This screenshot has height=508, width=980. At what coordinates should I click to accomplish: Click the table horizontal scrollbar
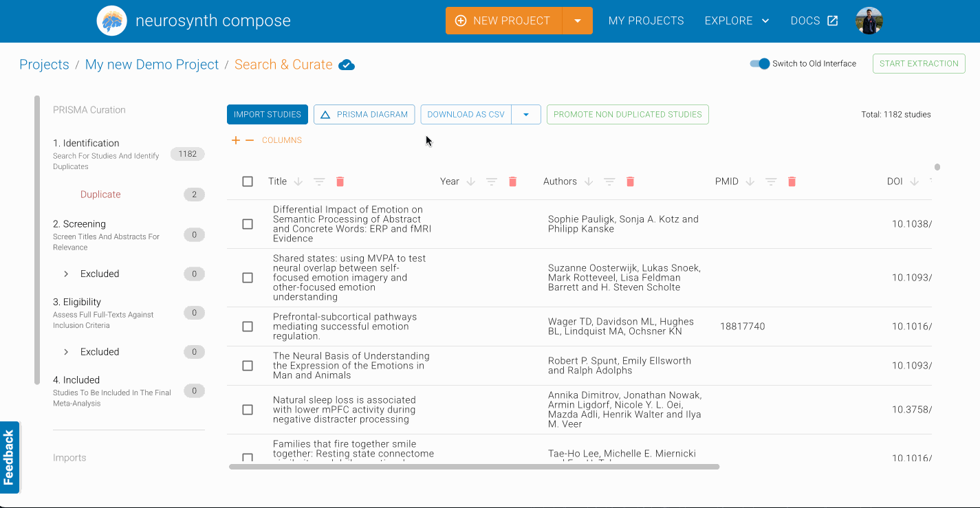[474, 467]
